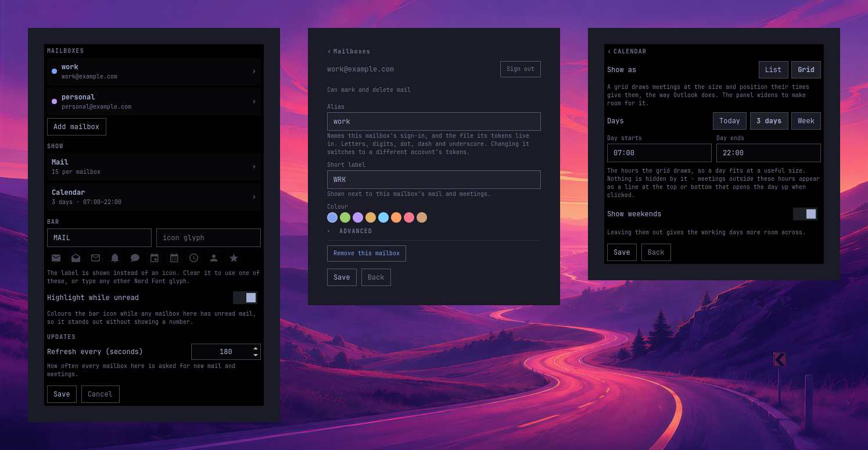Set Days to Week
This screenshot has height=450, width=868.
(x=806, y=121)
